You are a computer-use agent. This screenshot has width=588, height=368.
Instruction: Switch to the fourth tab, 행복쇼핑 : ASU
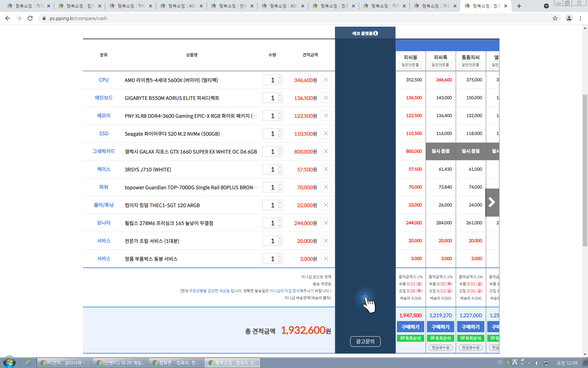click(182, 6)
